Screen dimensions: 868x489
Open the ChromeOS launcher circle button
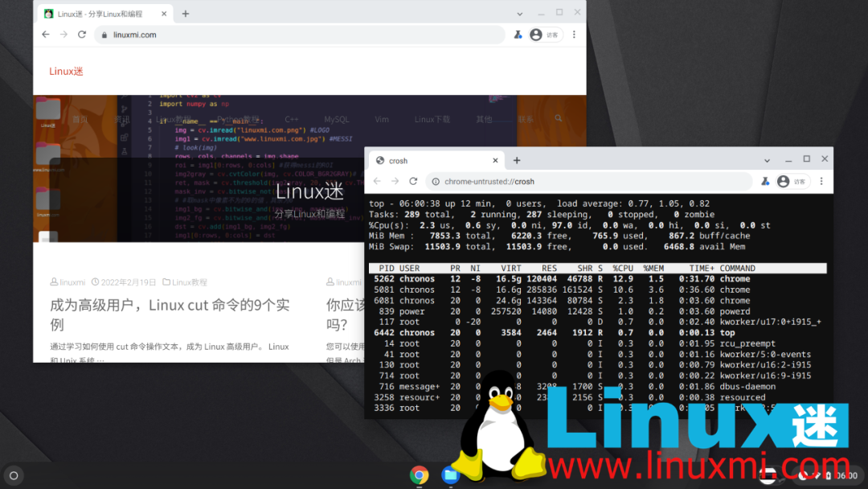[14, 475]
